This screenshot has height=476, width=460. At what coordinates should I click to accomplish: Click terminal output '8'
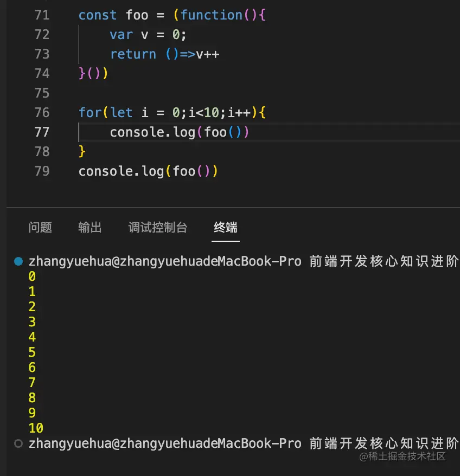click(32, 398)
